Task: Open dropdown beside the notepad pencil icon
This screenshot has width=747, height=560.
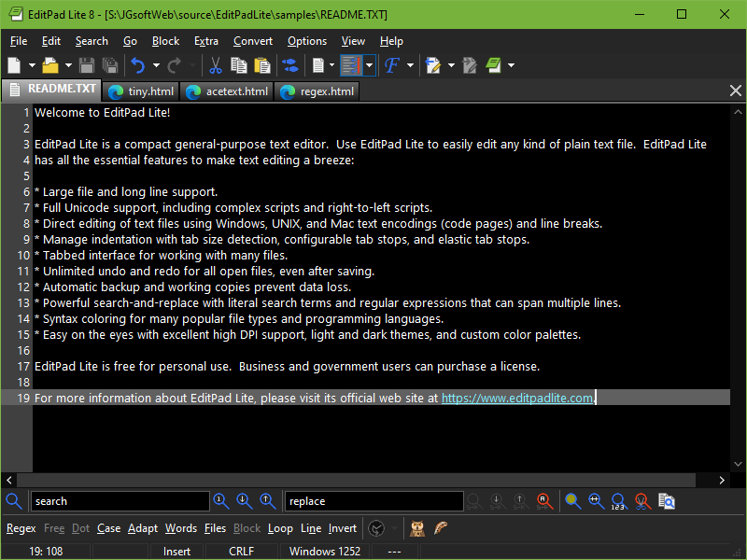Action: [451, 65]
